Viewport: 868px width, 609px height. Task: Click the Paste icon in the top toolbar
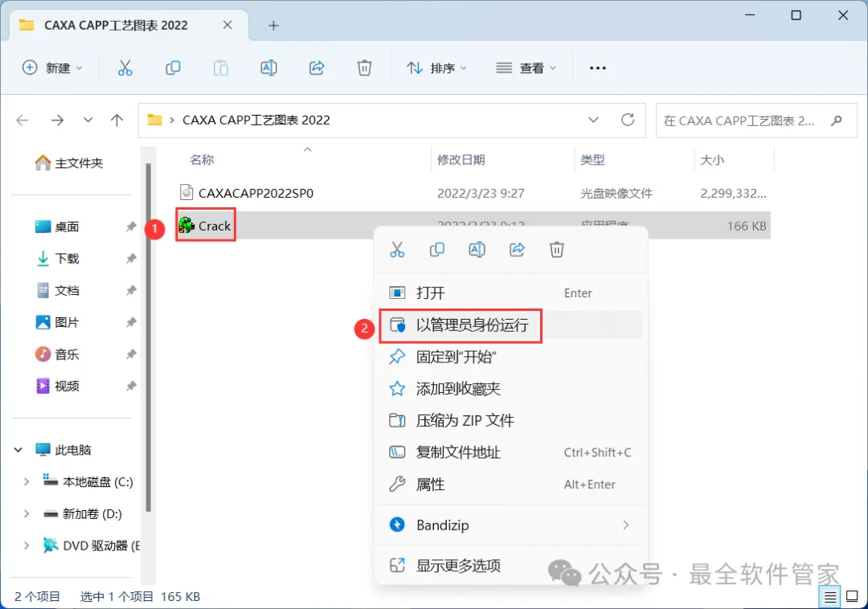(221, 68)
